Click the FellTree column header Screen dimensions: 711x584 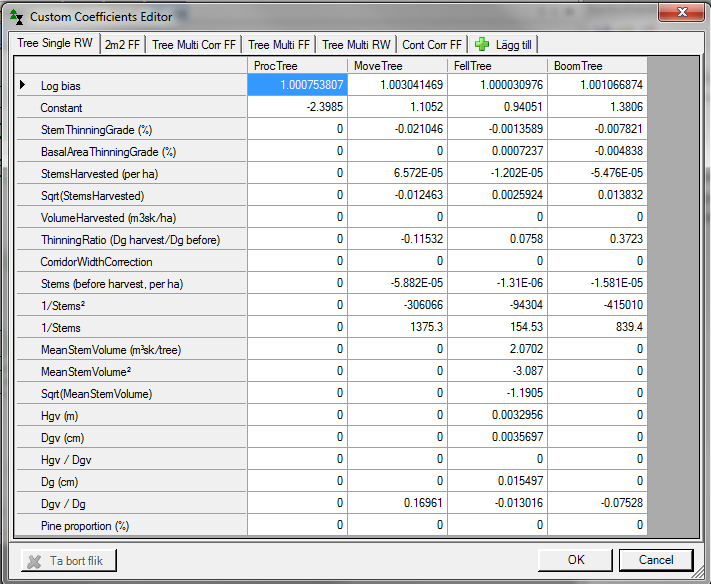(497, 65)
